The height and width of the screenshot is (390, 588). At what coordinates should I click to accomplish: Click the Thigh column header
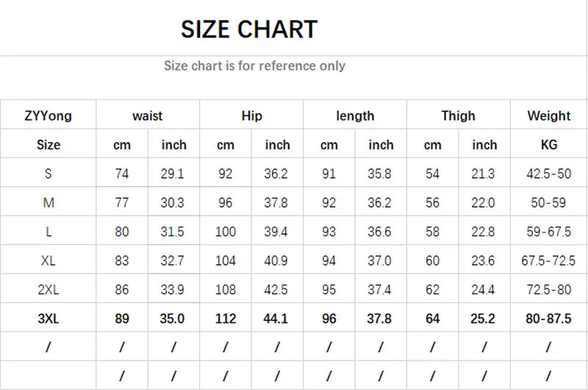(458, 116)
